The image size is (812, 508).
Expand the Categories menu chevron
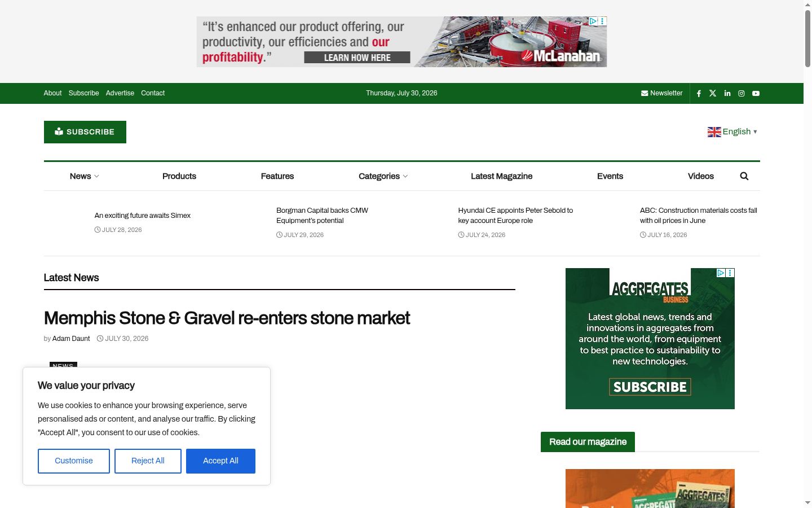(x=405, y=176)
